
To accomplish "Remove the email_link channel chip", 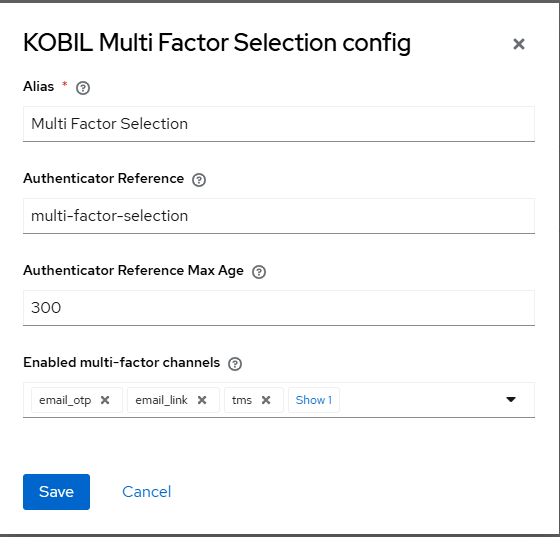I will tap(202, 400).
